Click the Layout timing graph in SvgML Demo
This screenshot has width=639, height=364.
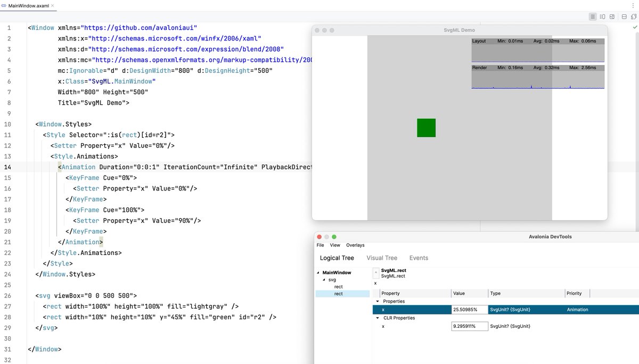(x=538, y=50)
